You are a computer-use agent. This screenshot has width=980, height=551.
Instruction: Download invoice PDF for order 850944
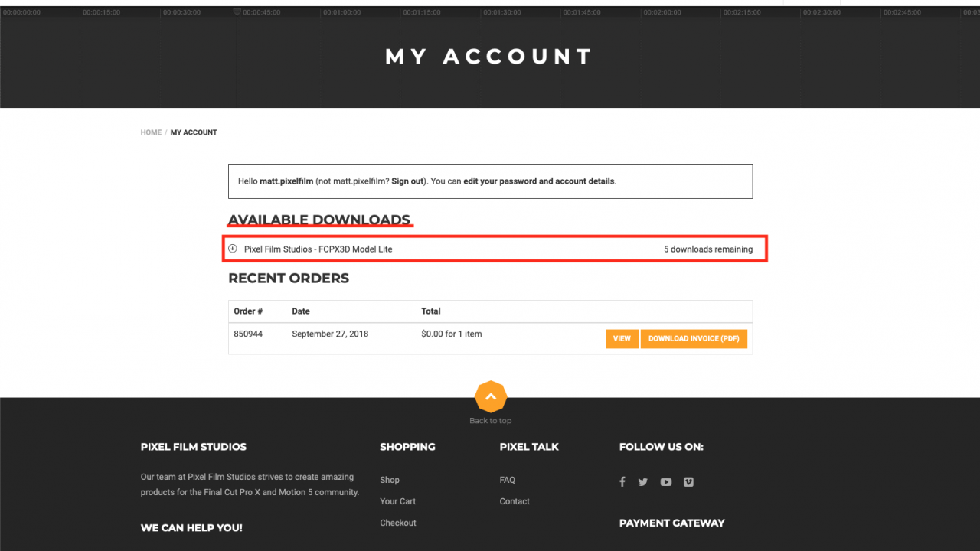694,338
